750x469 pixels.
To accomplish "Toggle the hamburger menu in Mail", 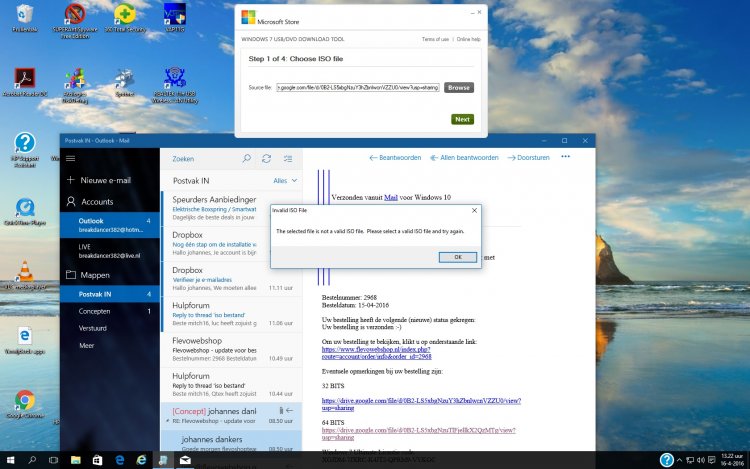I will pos(71,158).
